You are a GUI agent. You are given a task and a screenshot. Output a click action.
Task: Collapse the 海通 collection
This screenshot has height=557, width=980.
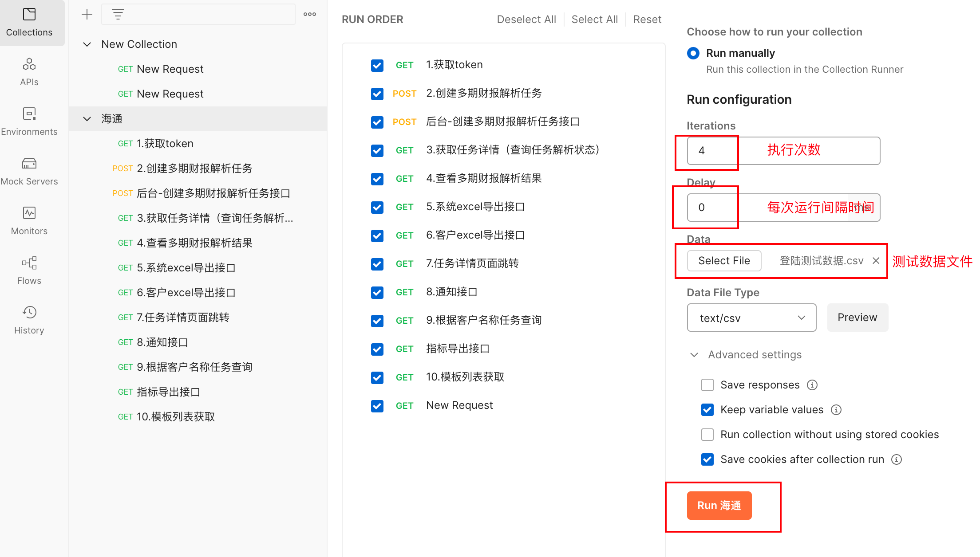tap(87, 118)
